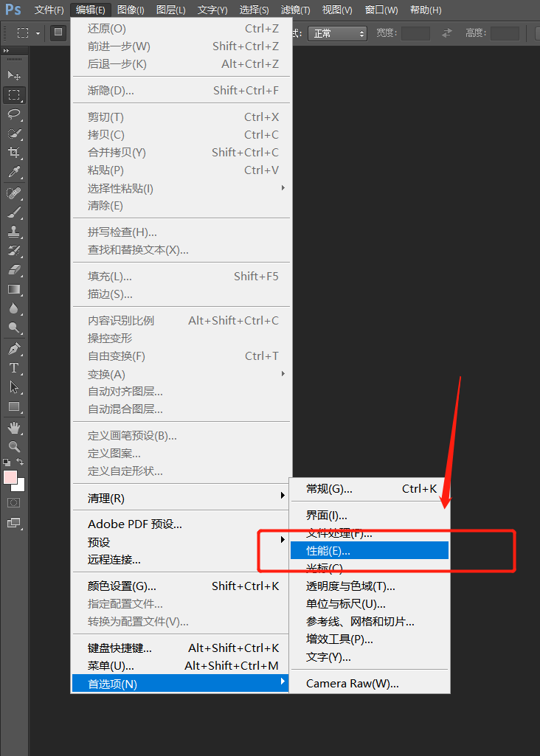540x756 pixels.
Task: Change the screen mode
Action: pyautogui.click(x=14, y=523)
